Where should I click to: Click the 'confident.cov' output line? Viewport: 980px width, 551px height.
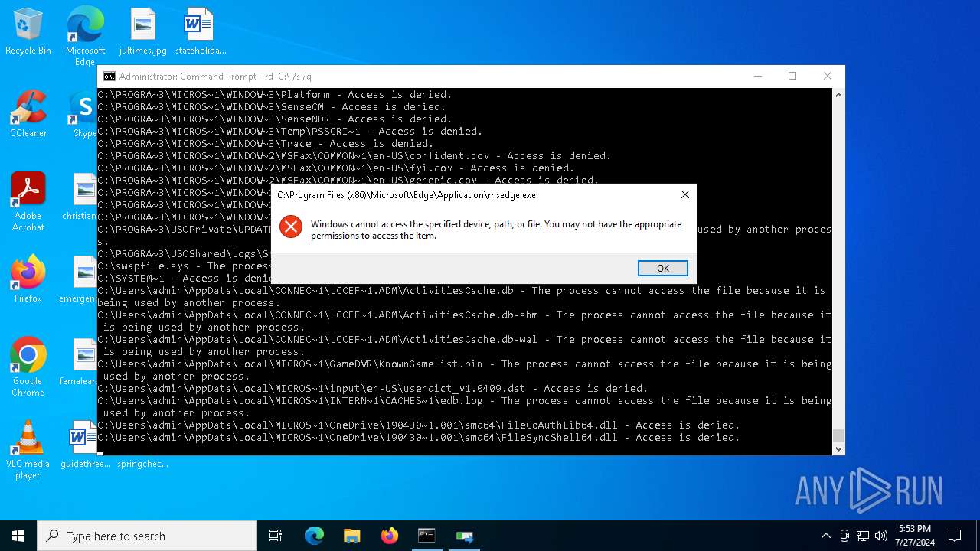(354, 156)
